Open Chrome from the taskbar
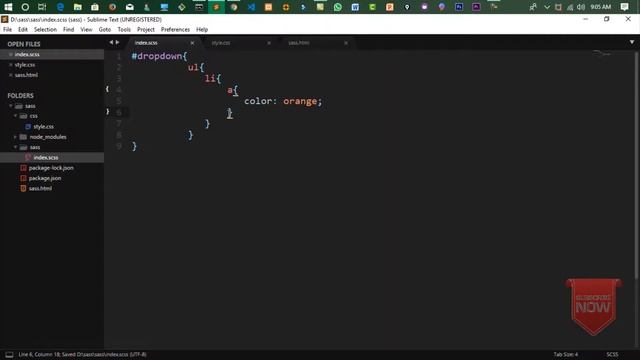Screen dimensions: 640x360 click(x=234, y=7)
